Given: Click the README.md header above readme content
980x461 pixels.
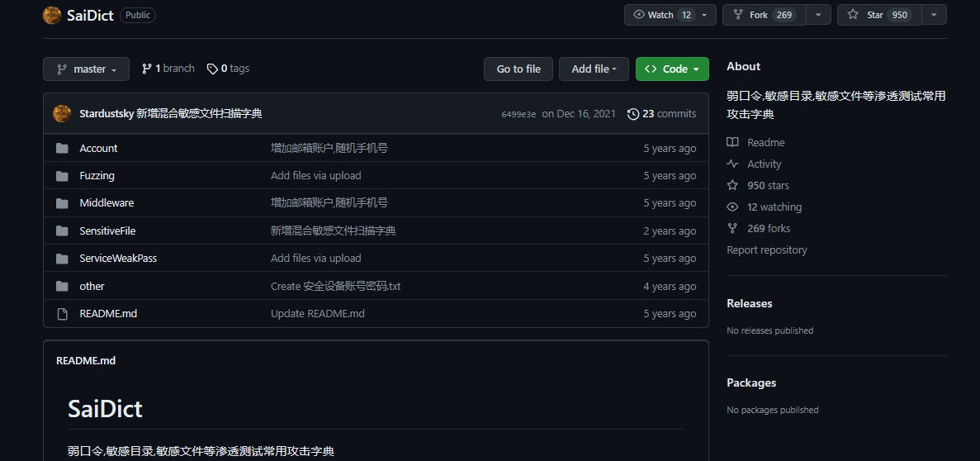Looking at the screenshot, I should pyautogui.click(x=86, y=360).
